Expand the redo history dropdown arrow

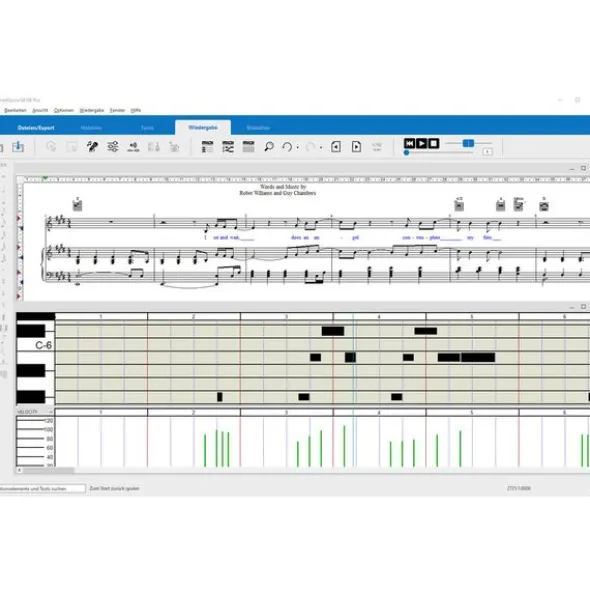click(321, 147)
